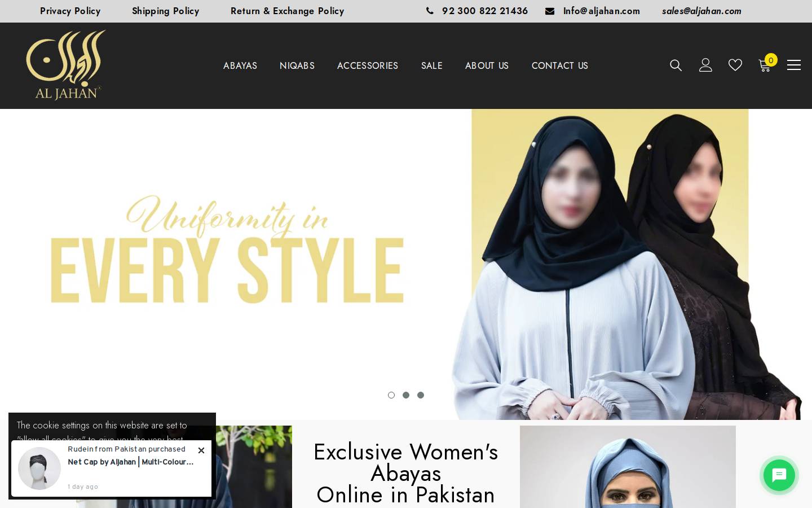This screenshot has width=812, height=508.
Task: Select the second carousel slide dot
Action: click(406, 395)
